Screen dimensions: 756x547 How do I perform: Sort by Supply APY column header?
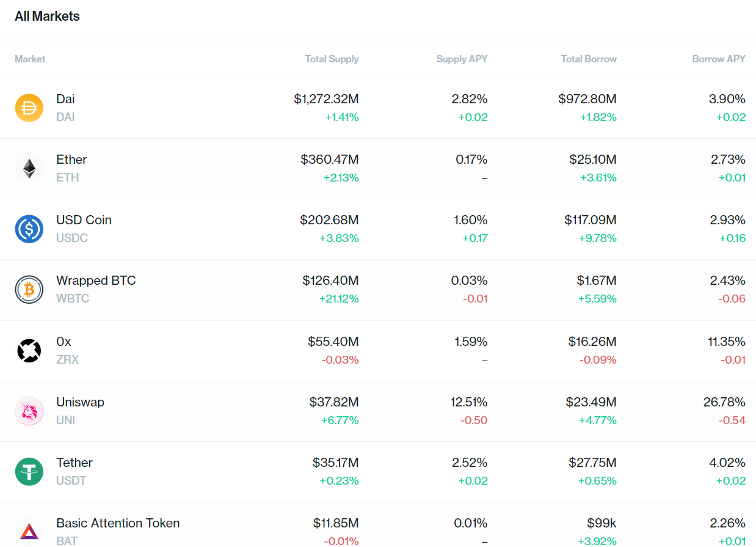pos(462,59)
